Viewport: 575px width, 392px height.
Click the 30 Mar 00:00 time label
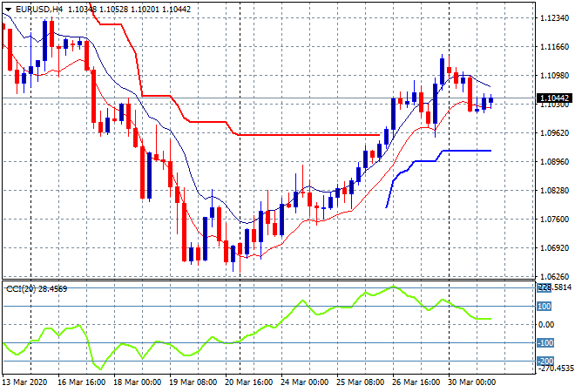(471, 382)
